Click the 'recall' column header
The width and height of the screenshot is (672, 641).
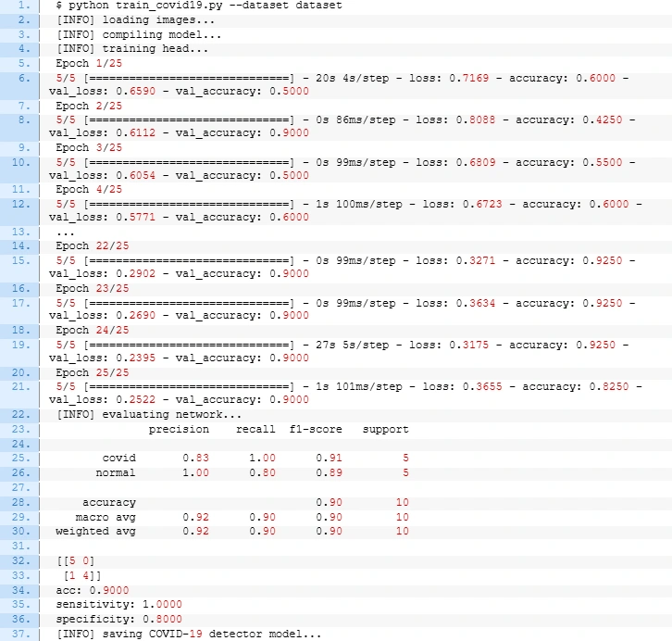(x=255, y=430)
